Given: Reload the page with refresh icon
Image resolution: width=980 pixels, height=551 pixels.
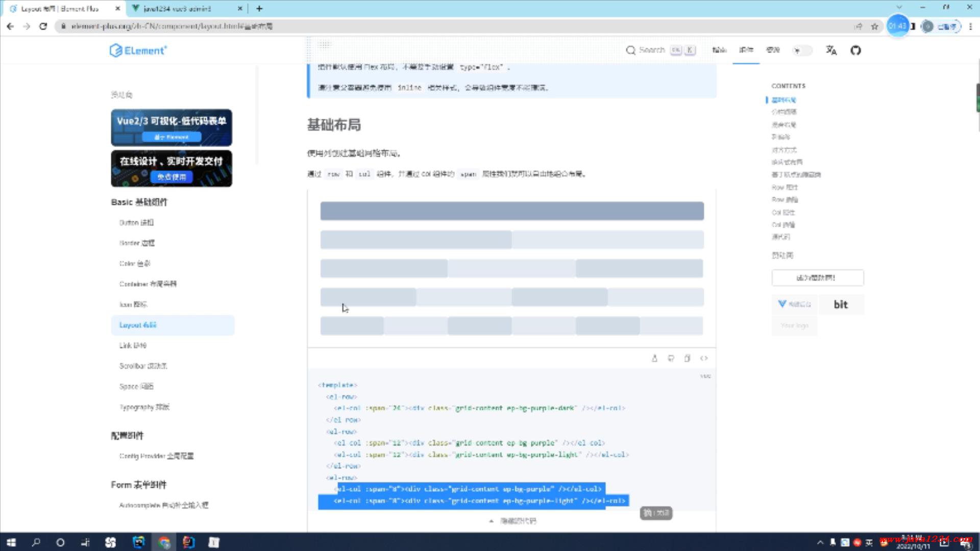Looking at the screenshot, I should coord(43,26).
